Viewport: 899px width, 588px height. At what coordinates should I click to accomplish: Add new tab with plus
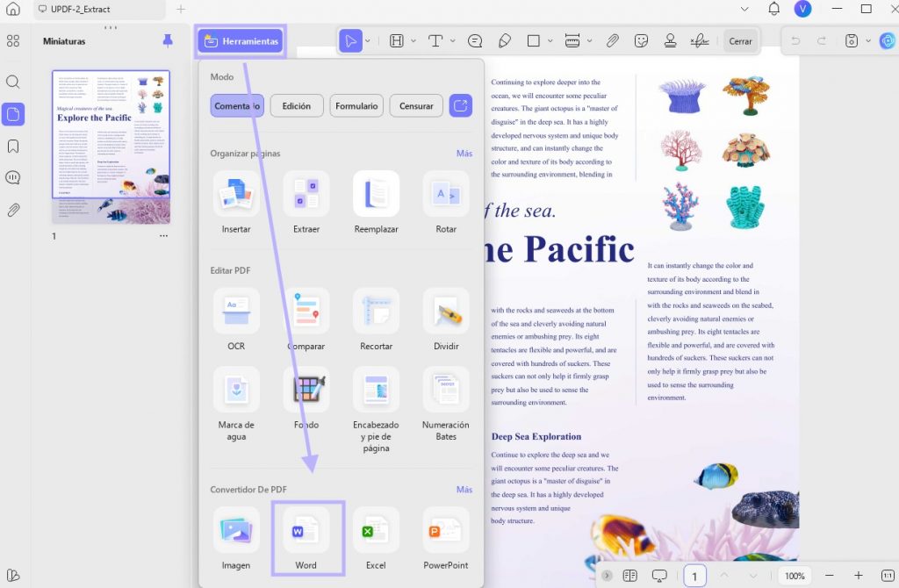pos(181,9)
